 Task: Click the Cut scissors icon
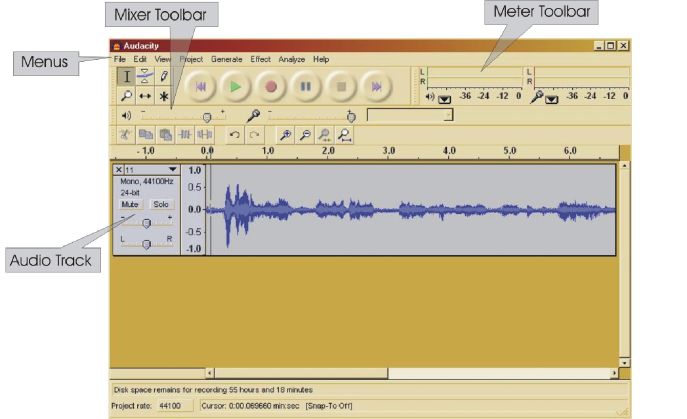point(125,135)
